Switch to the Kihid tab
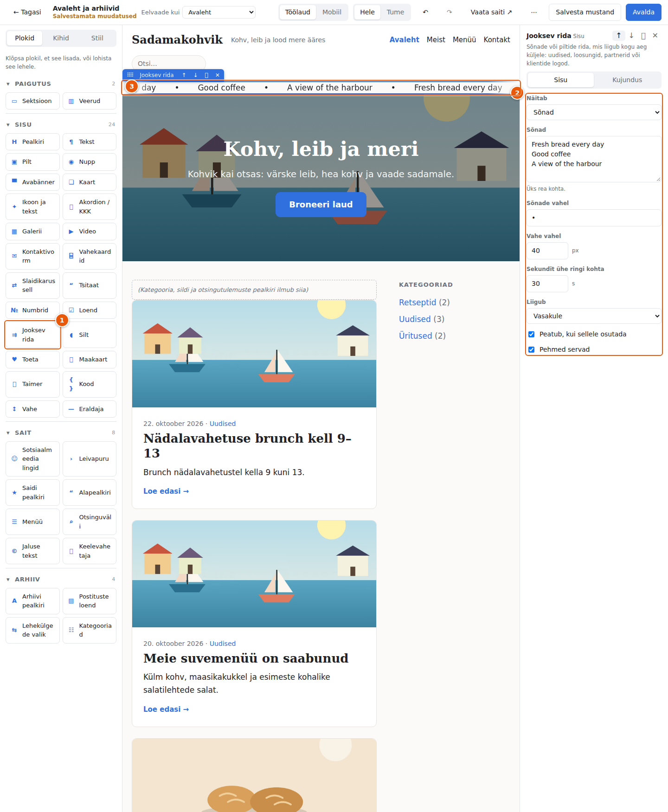 click(61, 38)
